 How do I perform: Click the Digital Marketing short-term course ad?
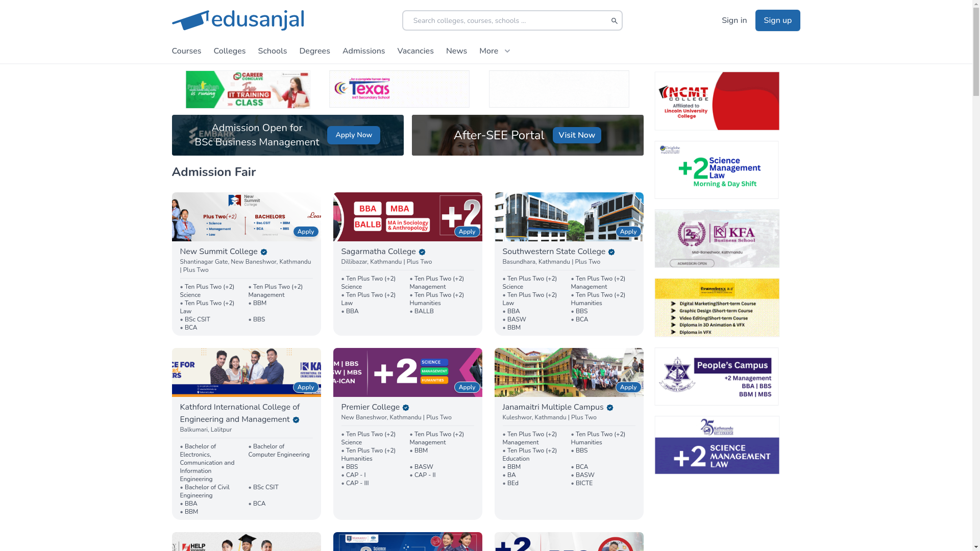[717, 308]
